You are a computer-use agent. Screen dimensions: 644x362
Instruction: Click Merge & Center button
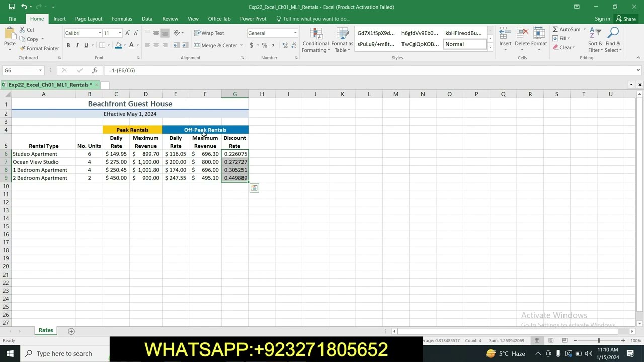click(x=215, y=45)
